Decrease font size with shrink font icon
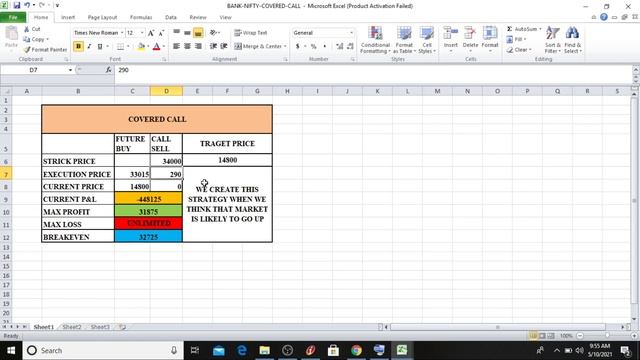 coord(161,33)
